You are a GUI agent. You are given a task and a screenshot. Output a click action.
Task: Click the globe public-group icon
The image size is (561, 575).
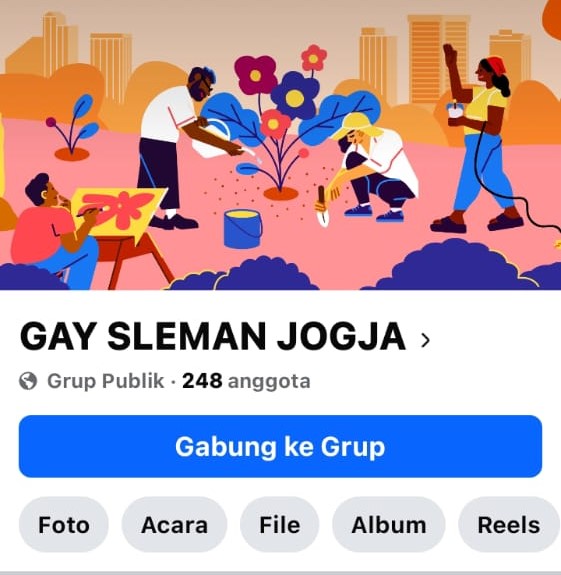click(28, 381)
